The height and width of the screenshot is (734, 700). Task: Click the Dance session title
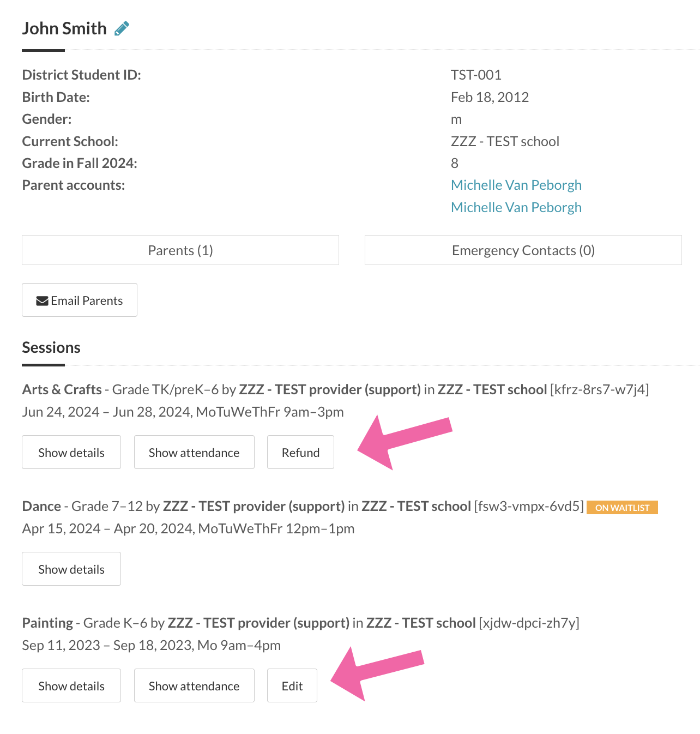(x=41, y=506)
